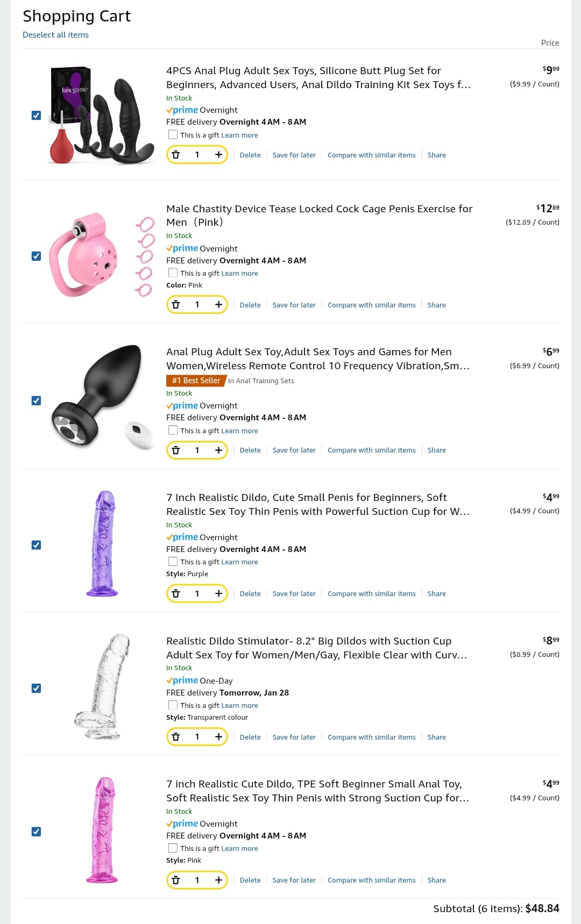Share the transparent 8.2" item
The height and width of the screenshot is (924, 581).
pyautogui.click(x=436, y=737)
